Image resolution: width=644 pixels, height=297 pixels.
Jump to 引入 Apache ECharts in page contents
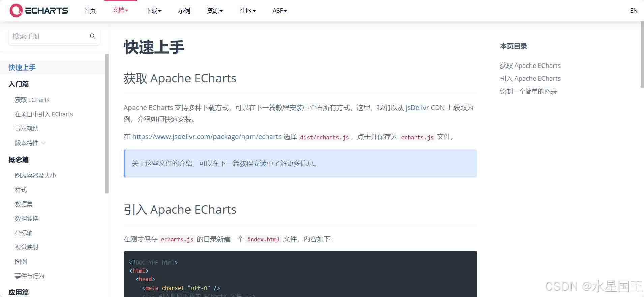pos(530,78)
